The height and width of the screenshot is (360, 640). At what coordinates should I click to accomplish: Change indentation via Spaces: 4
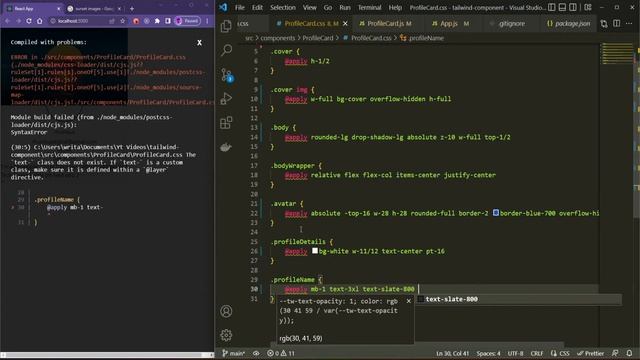(x=488, y=353)
